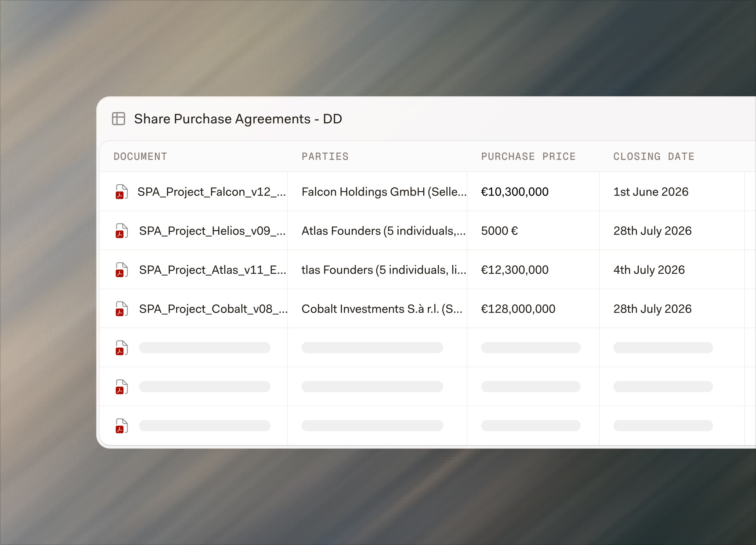Open the SPA_Project_Falcon_v12 document name
The width and height of the screenshot is (756, 545).
point(212,192)
